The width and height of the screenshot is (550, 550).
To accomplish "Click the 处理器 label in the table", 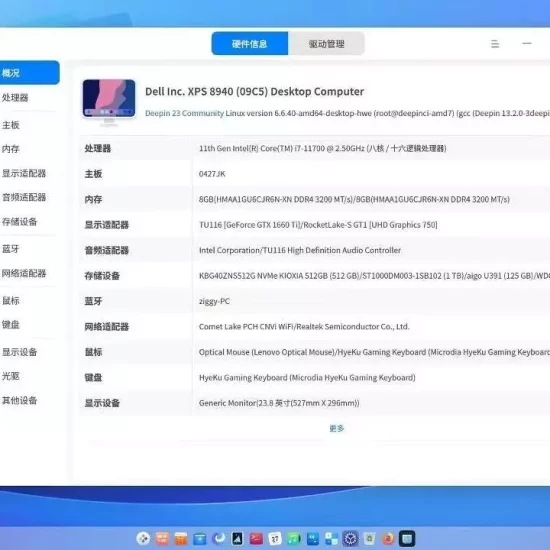I will click(x=98, y=148).
